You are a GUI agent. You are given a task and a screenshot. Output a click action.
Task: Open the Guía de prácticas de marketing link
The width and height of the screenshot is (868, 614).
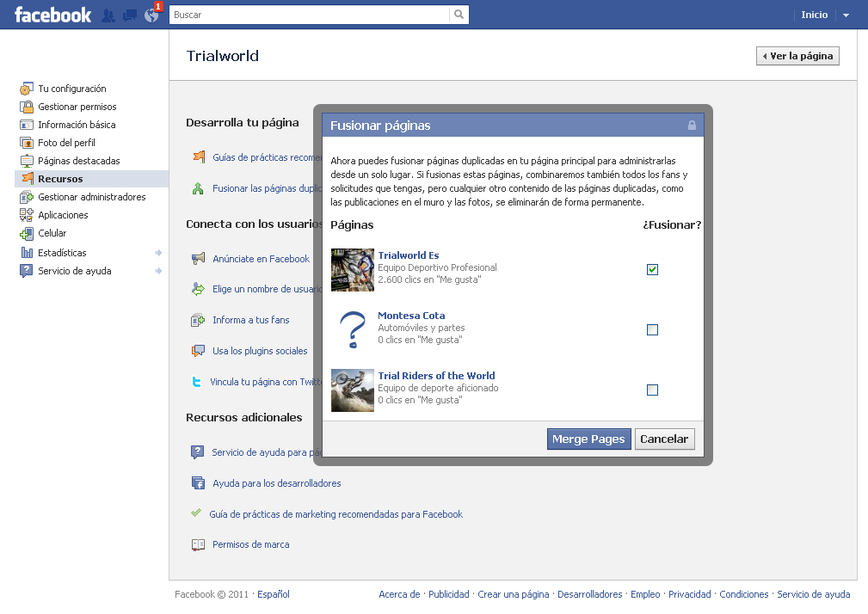pos(336,514)
